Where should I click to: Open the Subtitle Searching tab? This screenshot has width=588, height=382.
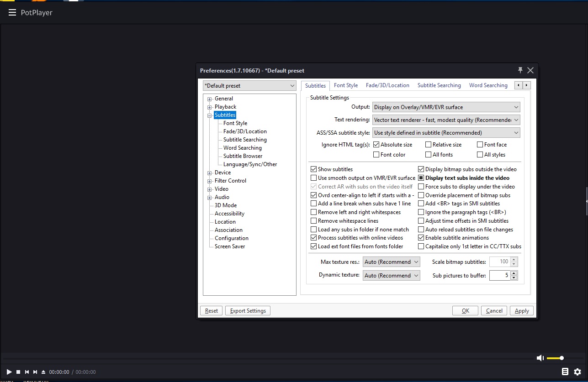tap(439, 85)
